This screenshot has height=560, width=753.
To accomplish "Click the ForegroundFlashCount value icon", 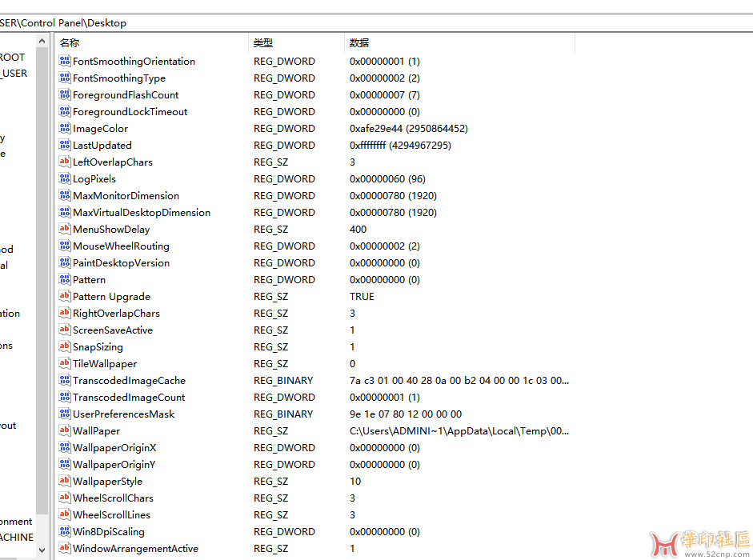I will 65,94.
